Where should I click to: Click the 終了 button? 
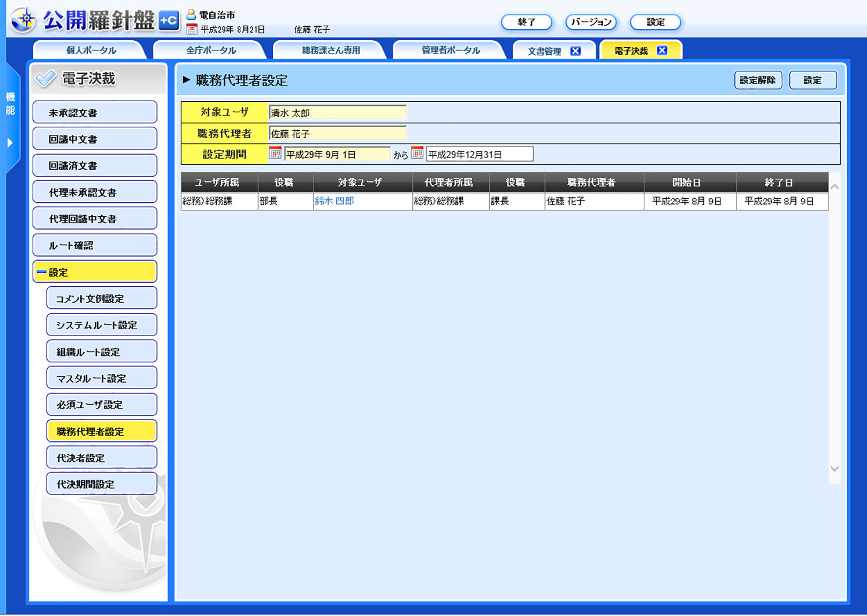527,22
